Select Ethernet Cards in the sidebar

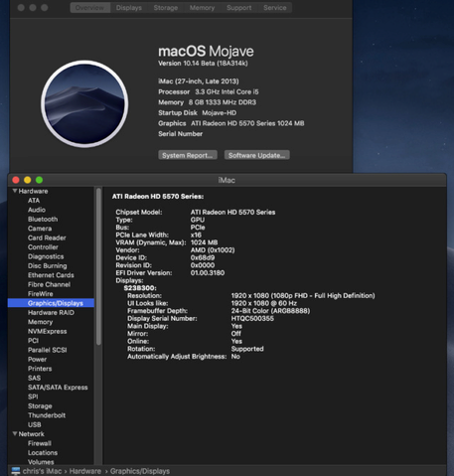51,275
